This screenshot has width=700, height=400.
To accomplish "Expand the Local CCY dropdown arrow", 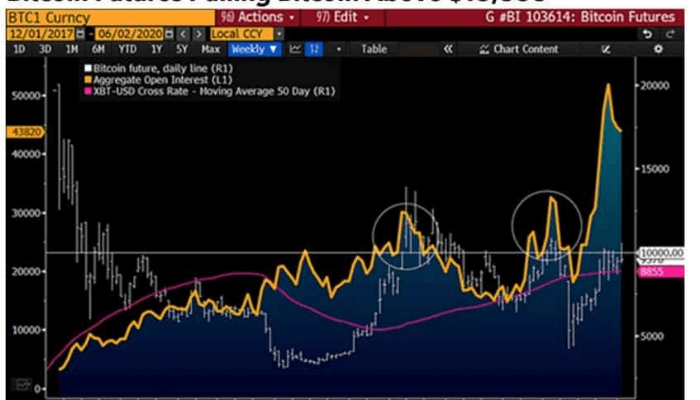I will click(x=279, y=34).
